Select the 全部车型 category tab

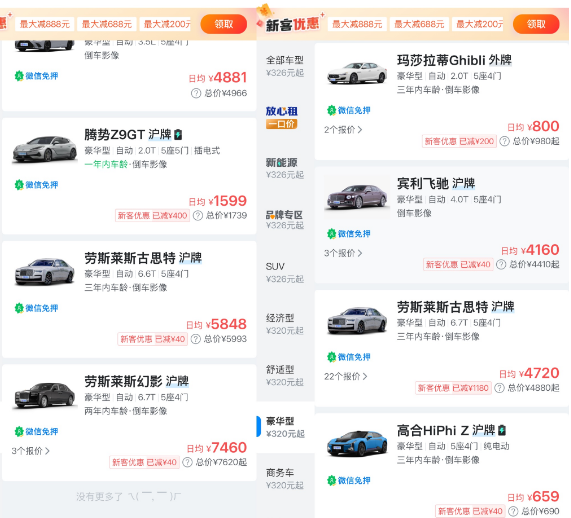(285, 66)
